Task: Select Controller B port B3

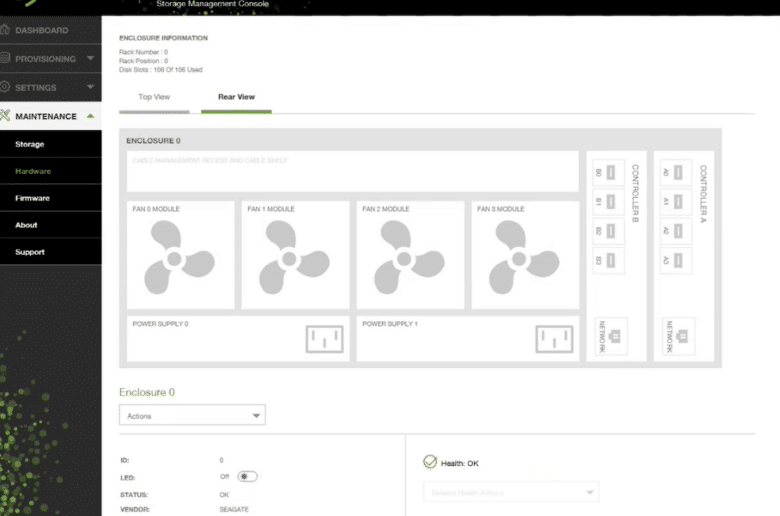Action: click(x=608, y=260)
